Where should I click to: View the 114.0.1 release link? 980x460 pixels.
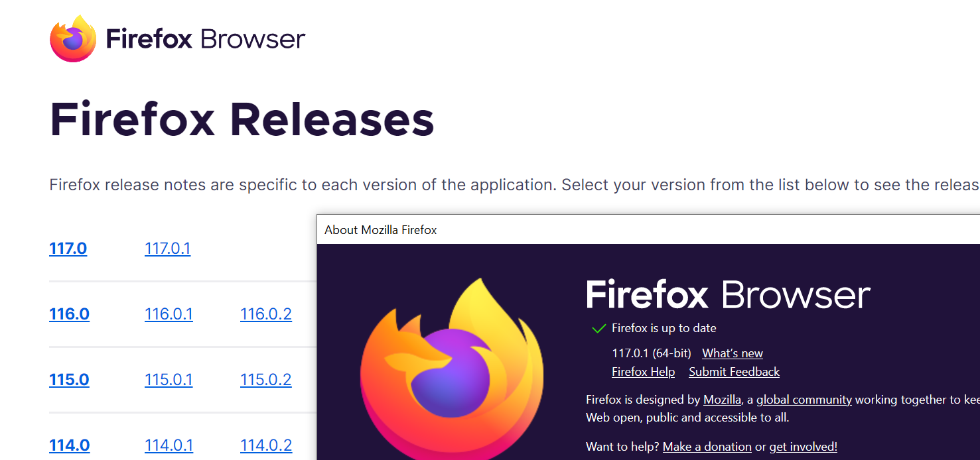pos(169,445)
